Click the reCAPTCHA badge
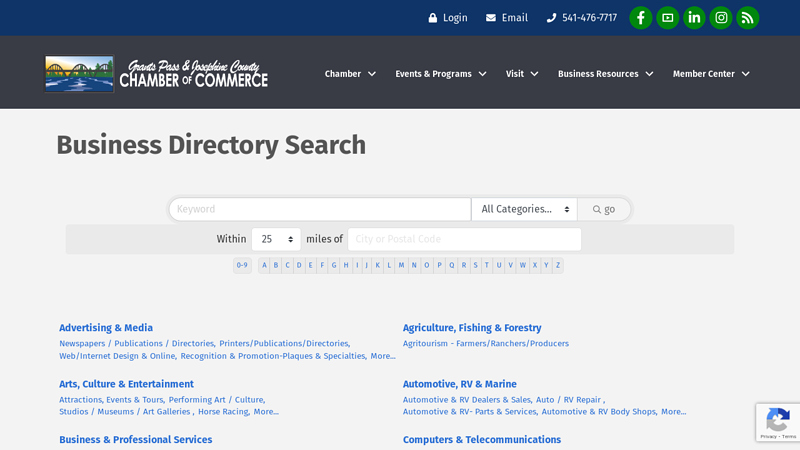 tap(778, 422)
